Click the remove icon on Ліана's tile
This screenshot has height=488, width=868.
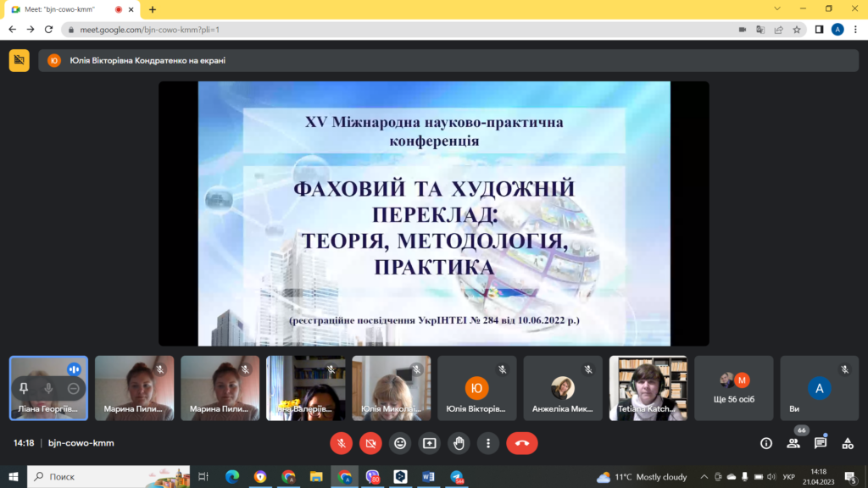[74, 388]
